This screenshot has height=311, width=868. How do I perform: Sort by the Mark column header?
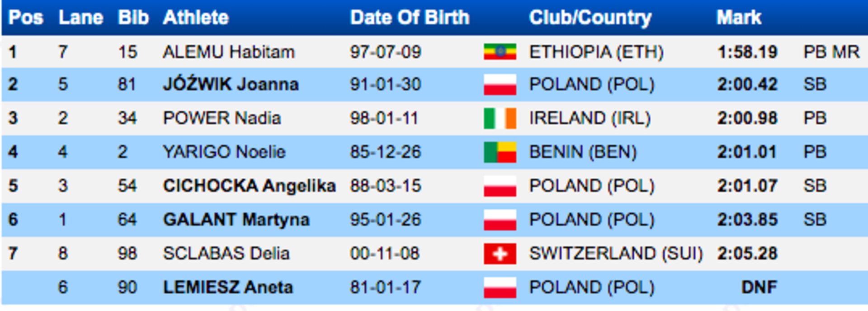coord(739,18)
